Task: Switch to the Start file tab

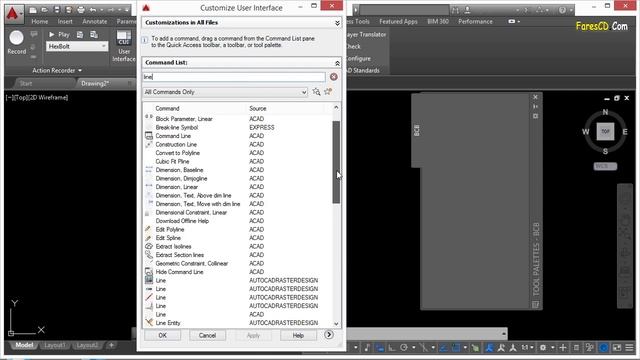Action: click(x=26, y=83)
